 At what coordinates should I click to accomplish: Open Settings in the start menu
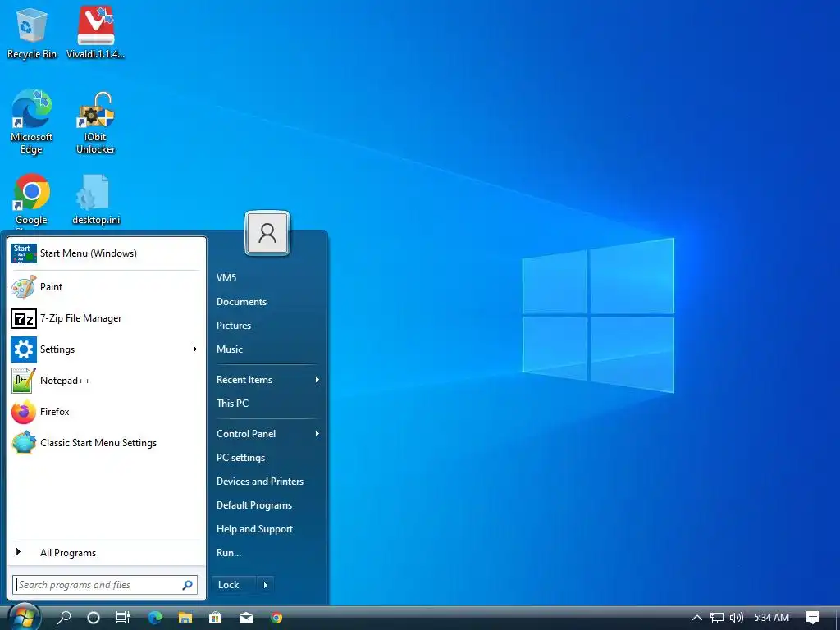point(106,349)
